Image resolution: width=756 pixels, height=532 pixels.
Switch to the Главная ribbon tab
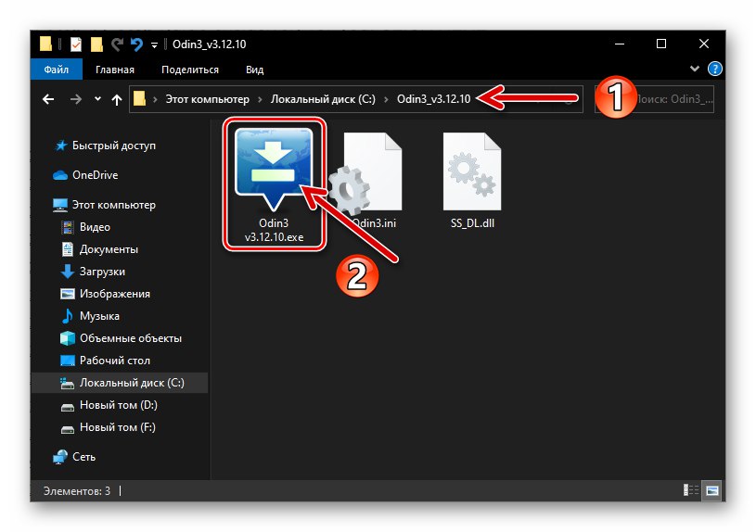point(115,70)
